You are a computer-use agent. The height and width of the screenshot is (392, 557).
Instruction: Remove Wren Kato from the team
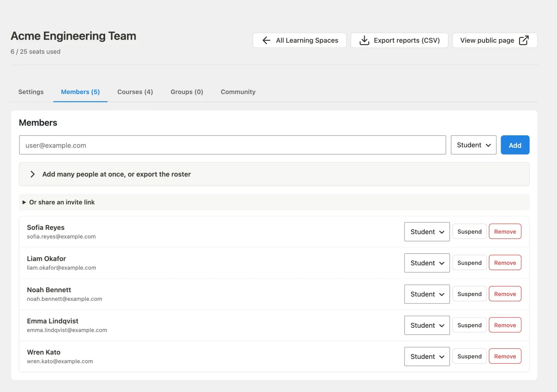click(505, 357)
